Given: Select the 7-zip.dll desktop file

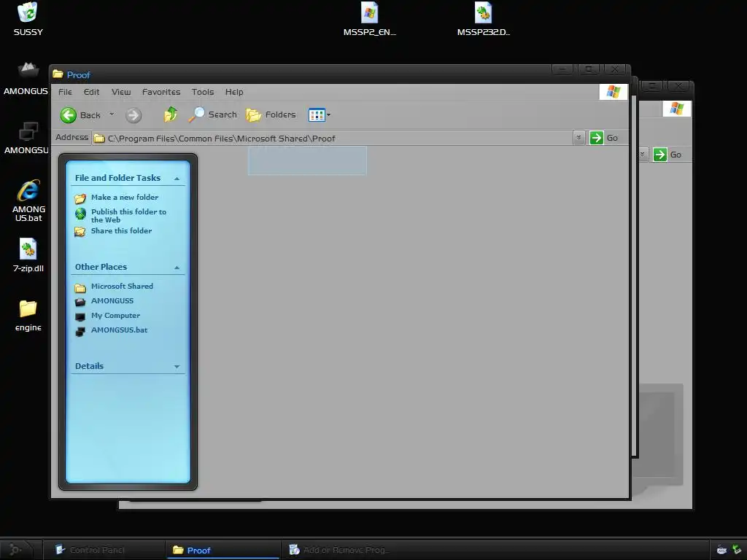Looking at the screenshot, I should coord(28,256).
